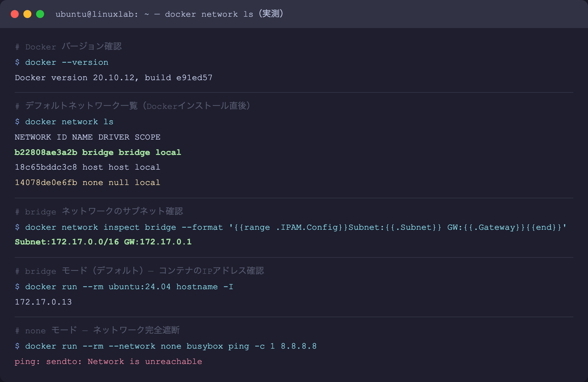Image resolution: width=588 pixels, height=382 pixels.
Task: Select the container IP '172.17.0.13' output
Action: (x=43, y=302)
